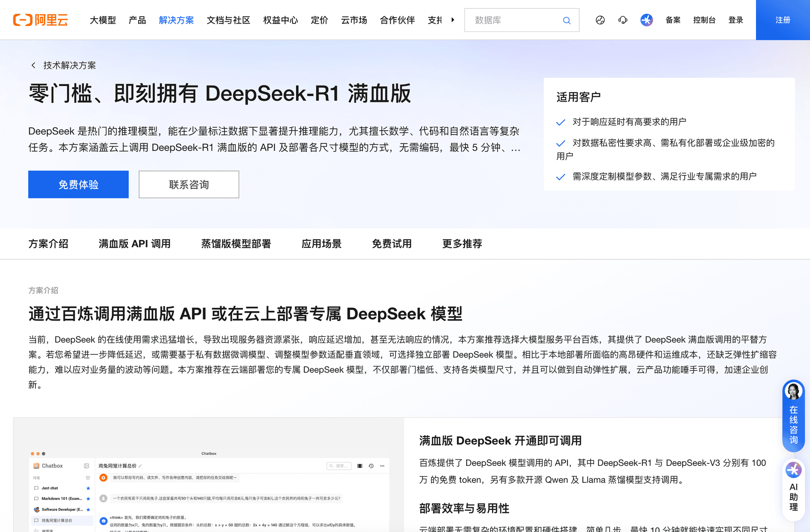Go back via 技术解决方案 chevron
Screen dimensions: 810x532
33,65
